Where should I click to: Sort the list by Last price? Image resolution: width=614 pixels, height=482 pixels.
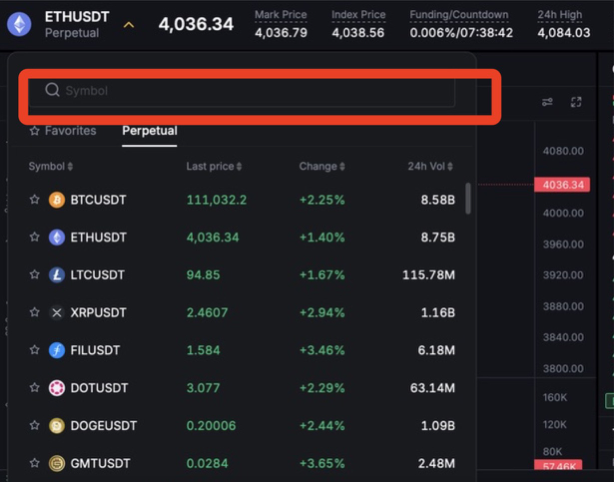click(x=214, y=166)
